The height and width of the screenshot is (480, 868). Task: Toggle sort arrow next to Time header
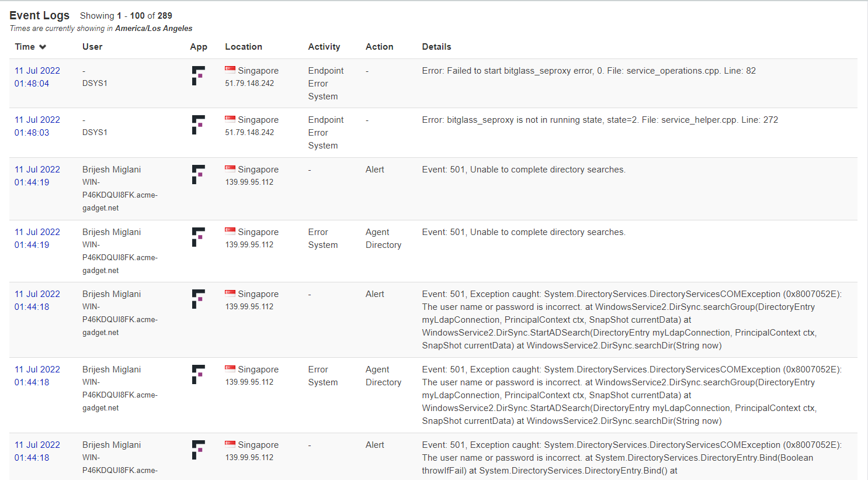click(x=43, y=47)
